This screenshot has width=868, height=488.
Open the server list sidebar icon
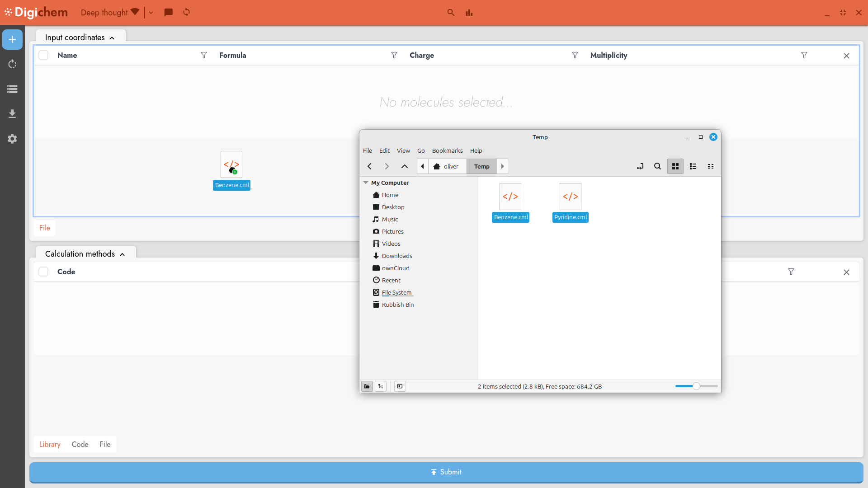click(x=12, y=89)
